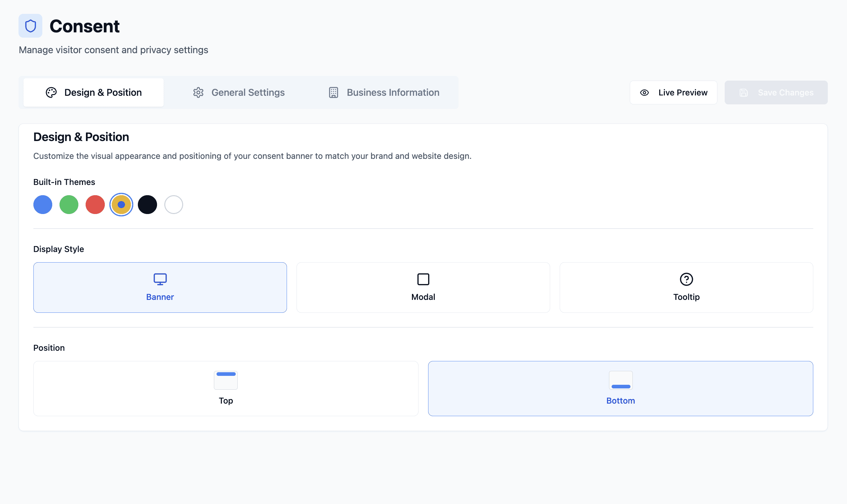Click the monitor icon in the Banner option
The image size is (847, 504).
(160, 278)
